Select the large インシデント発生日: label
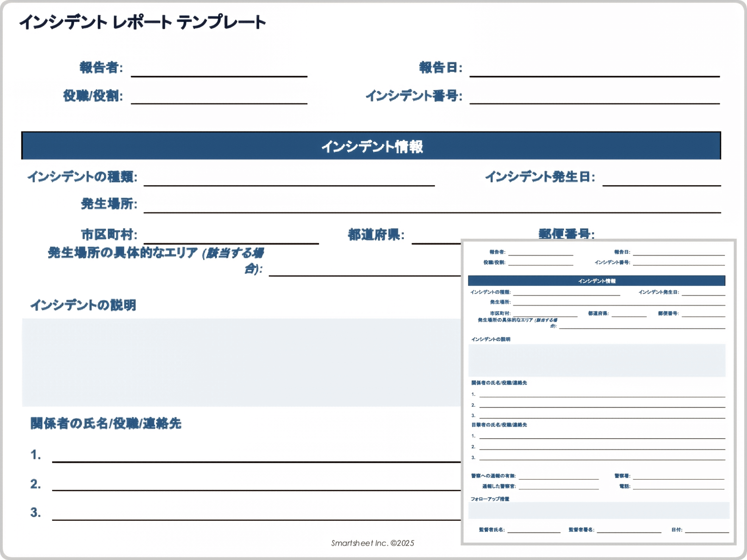Image resolution: width=747 pixels, height=560 pixels. [x=540, y=177]
